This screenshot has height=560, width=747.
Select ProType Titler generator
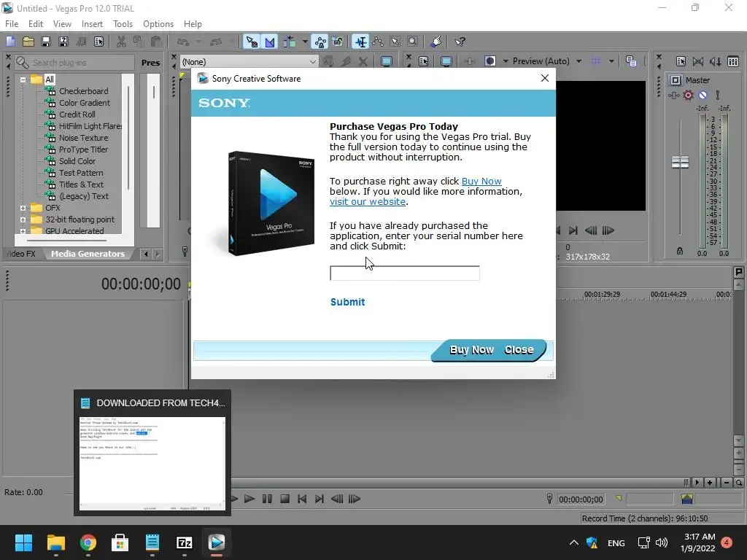pos(83,149)
